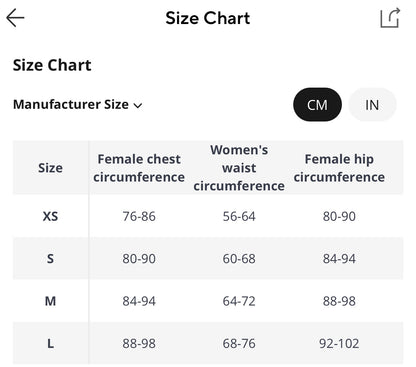The image size is (416, 367).
Task: Select the L size row label
Action: (x=50, y=343)
